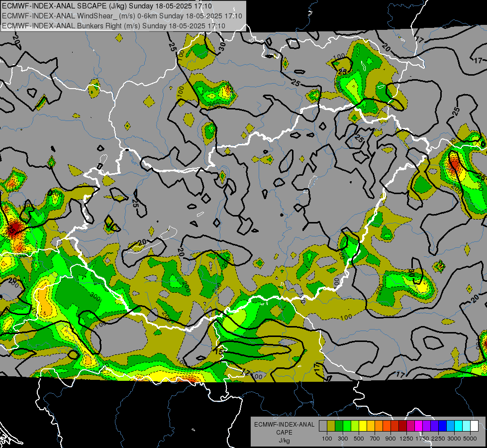Click the 1250 legend scale label
Screen dimensions: 487x448
click(406, 439)
